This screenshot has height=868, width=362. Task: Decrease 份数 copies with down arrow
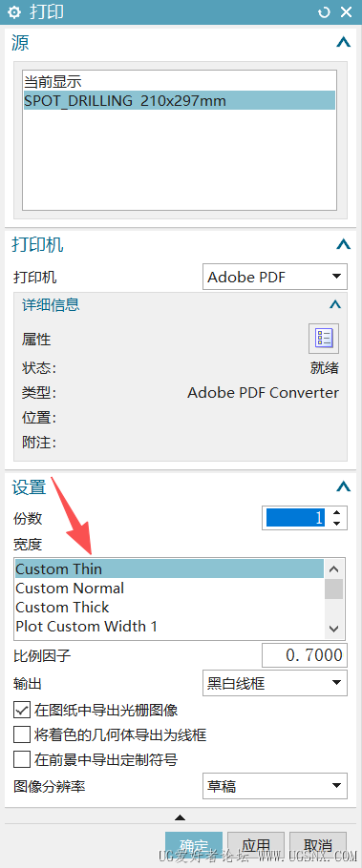click(x=336, y=523)
